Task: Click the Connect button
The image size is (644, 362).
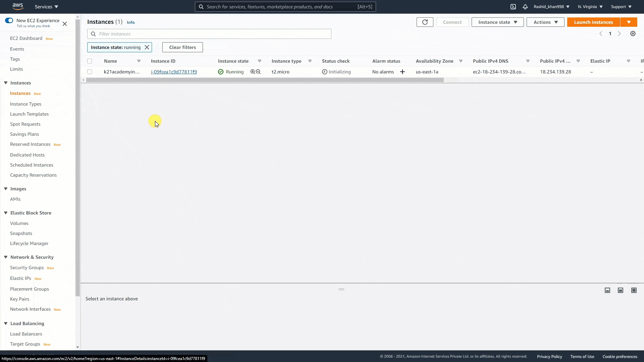Action: coord(452,22)
